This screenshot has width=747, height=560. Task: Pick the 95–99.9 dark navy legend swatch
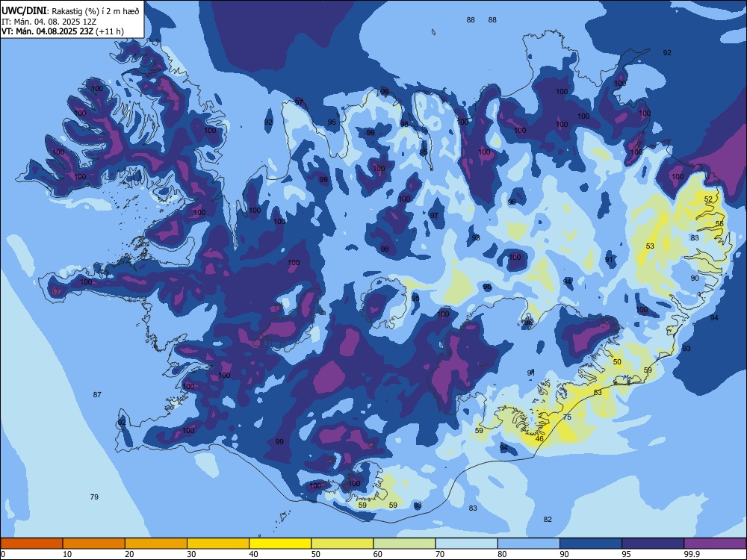(653, 544)
